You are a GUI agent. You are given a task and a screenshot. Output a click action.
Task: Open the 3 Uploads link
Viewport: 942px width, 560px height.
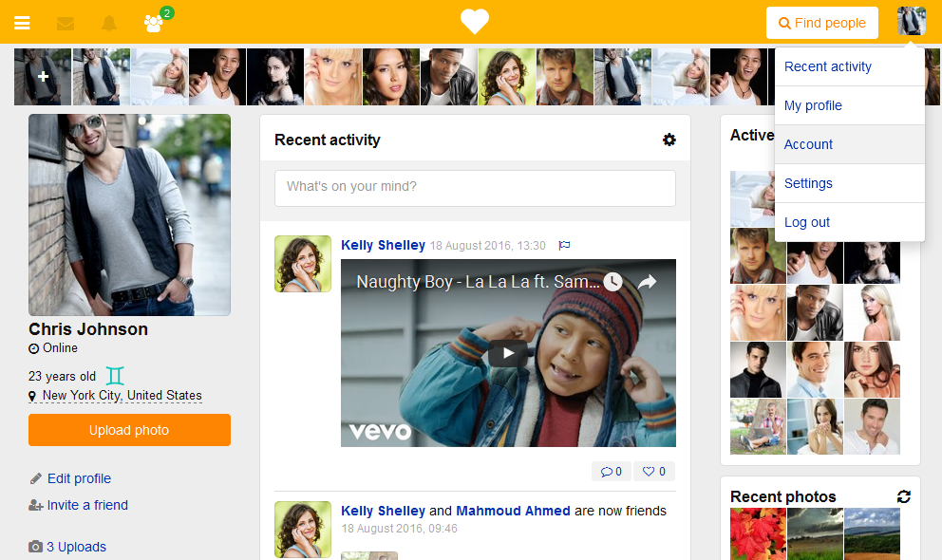[x=76, y=547]
